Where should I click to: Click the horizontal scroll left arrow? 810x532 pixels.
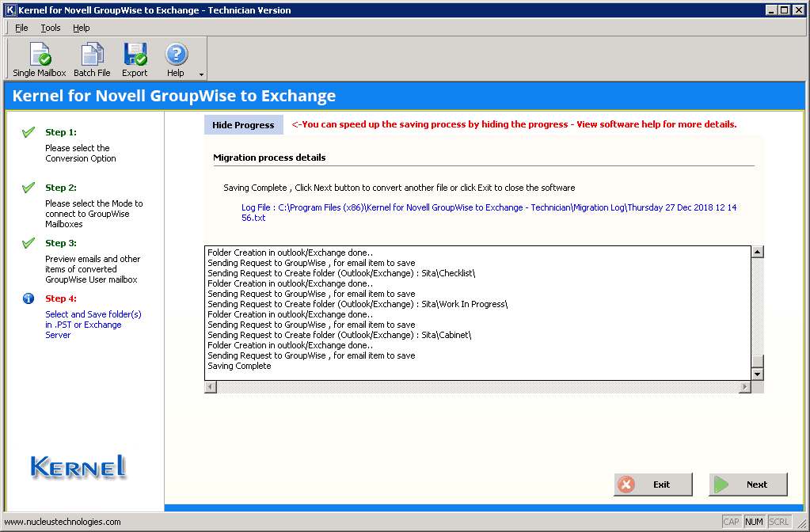pos(211,387)
